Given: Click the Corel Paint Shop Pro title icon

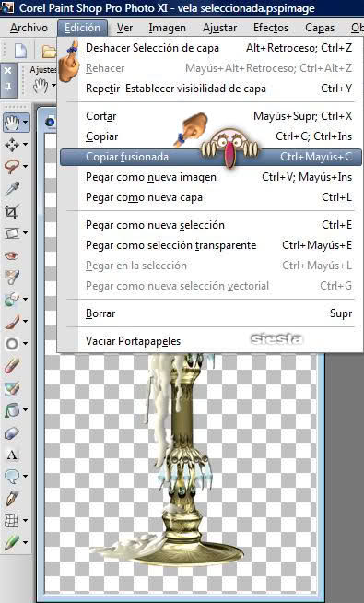Looking at the screenshot, I should point(6,7).
